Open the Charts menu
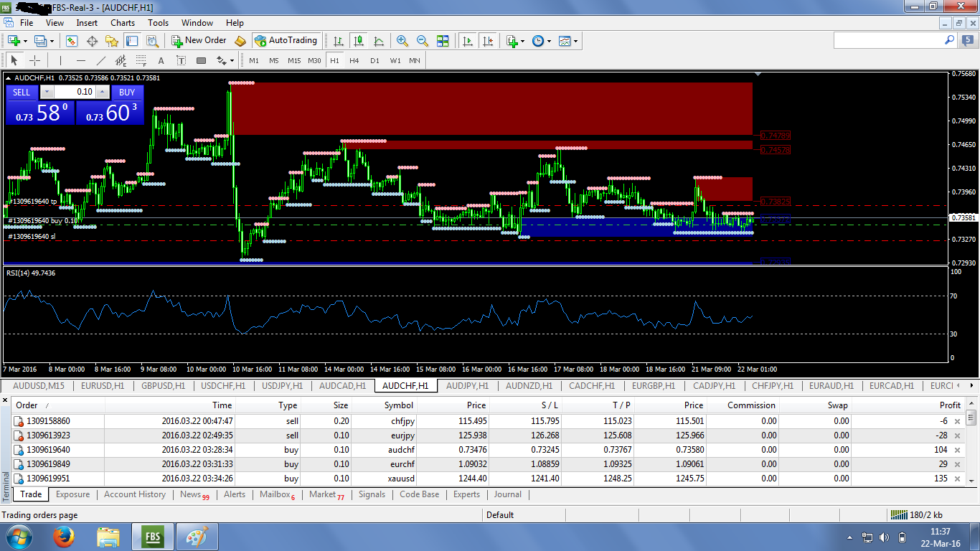Viewport: 980px width, 551px height. pyautogui.click(x=123, y=22)
